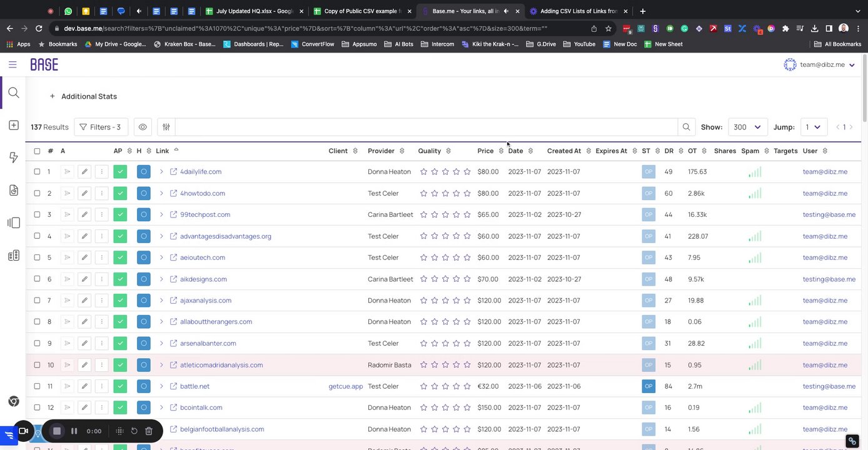Screen dimensions: 868x450
Task: Expand the ajaxanalysis.com row chevron
Action: pyautogui.click(x=161, y=301)
